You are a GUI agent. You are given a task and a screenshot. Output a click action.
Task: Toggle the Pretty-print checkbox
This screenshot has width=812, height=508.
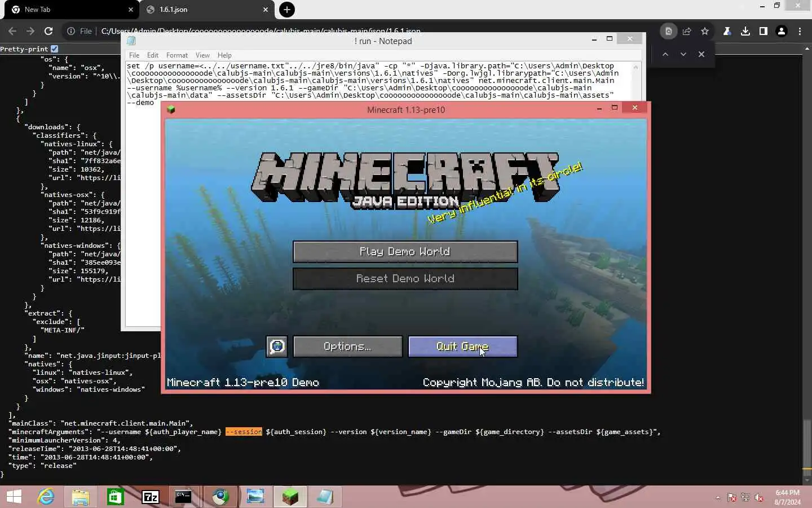click(x=54, y=49)
